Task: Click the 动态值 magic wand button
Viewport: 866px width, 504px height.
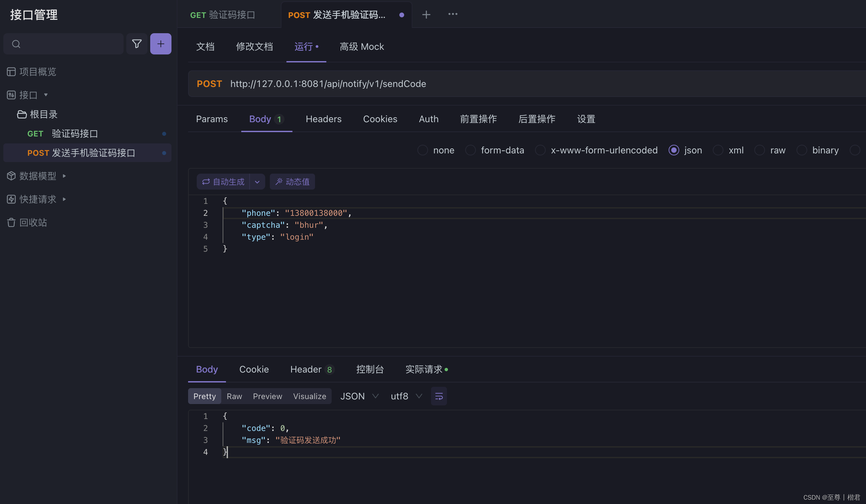Action: point(292,182)
